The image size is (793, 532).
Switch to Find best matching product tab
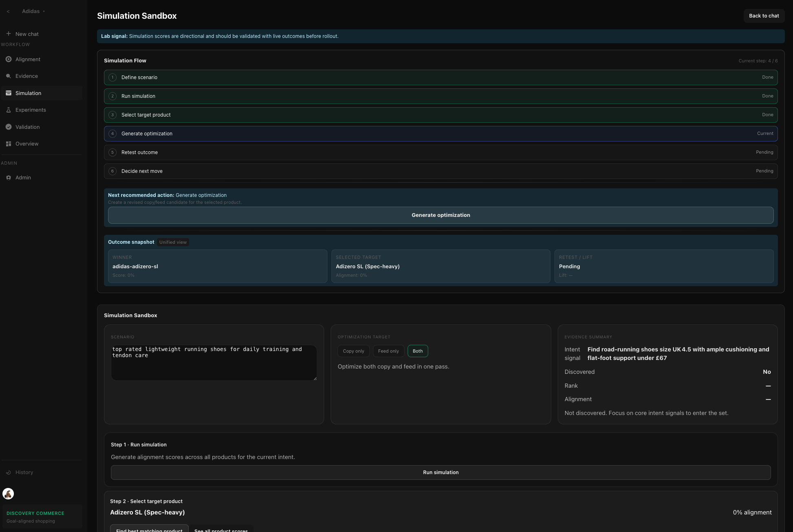[149, 529]
